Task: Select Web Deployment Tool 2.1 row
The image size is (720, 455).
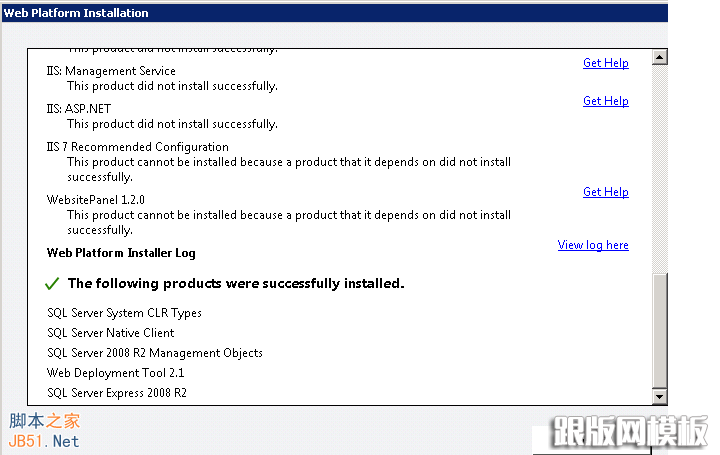Action: coord(115,373)
